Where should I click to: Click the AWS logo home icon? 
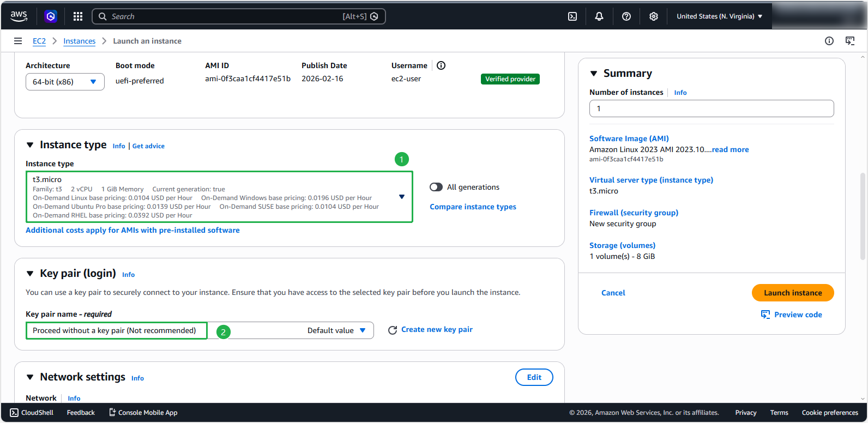[19, 16]
